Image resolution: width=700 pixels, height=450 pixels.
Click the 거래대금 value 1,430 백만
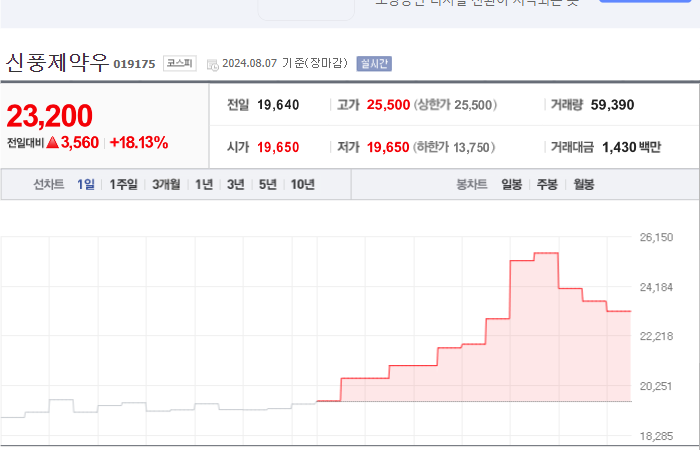(632, 147)
